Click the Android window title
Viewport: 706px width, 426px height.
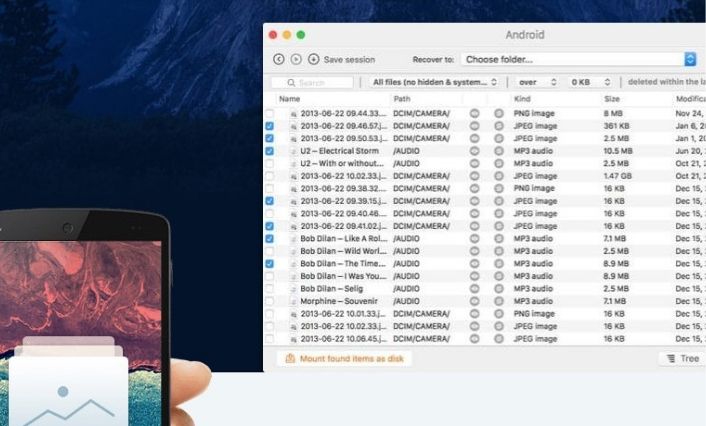[x=525, y=35]
